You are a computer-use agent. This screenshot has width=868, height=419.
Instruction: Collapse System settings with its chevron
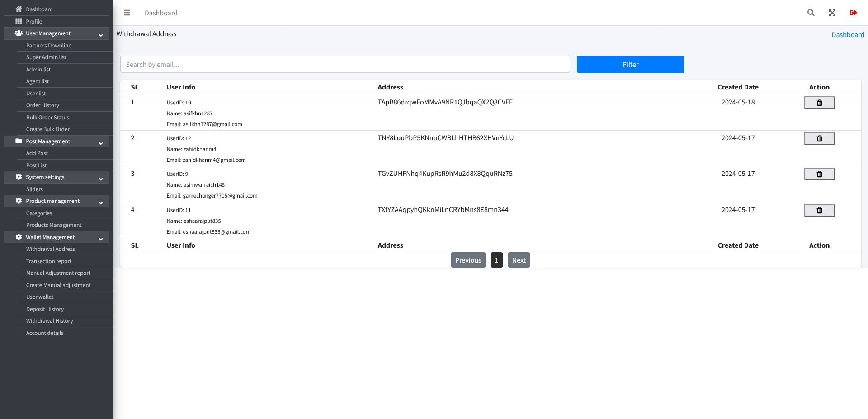click(101, 179)
